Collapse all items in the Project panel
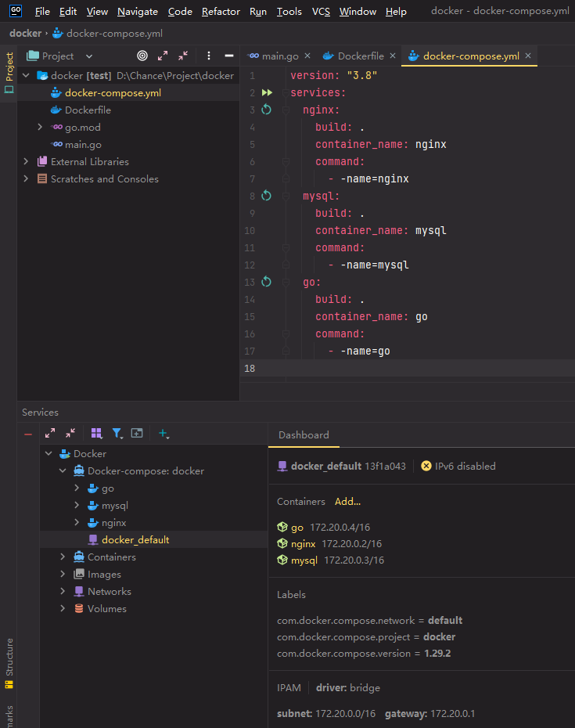Image resolution: width=575 pixels, height=728 pixels. [183, 56]
